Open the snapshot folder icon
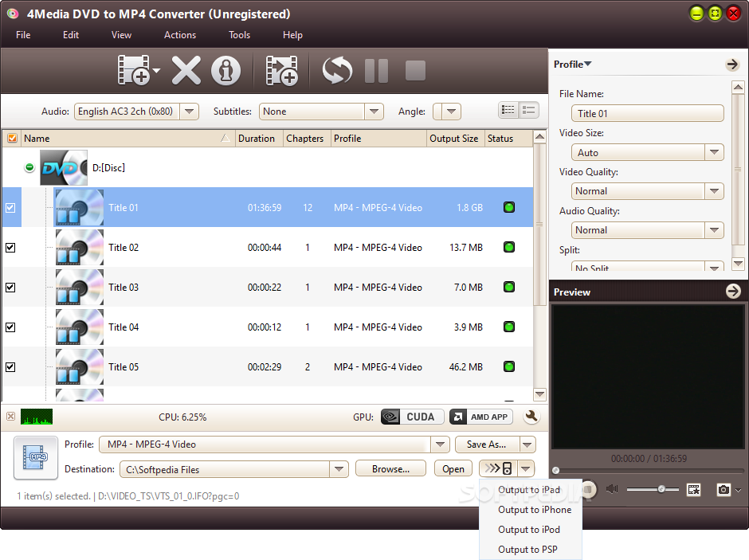This screenshot has width=749, height=560. tap(693, 489)
